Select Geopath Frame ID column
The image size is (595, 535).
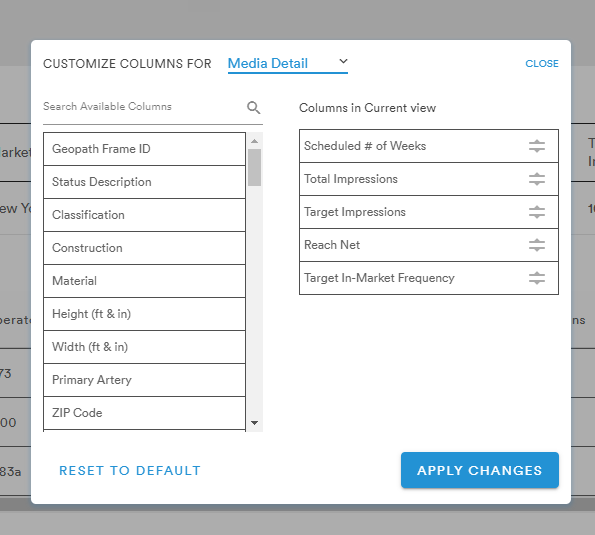coord(144,149)
